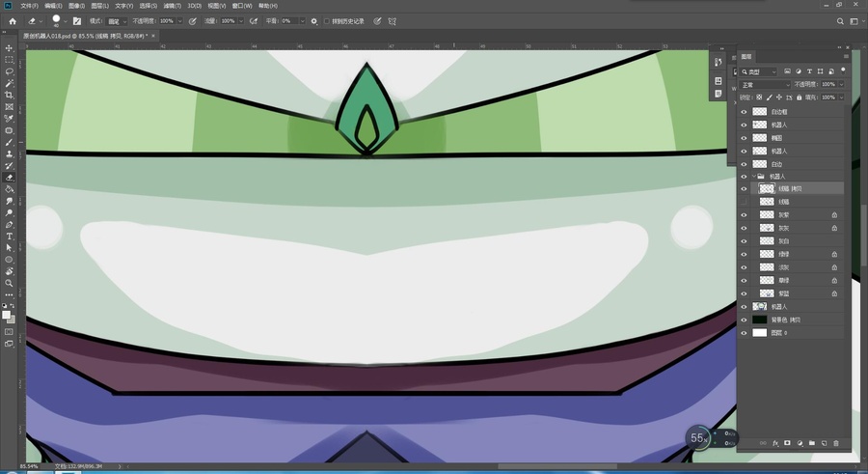Create a new layer group
868x474 pixels.
coord(811,443)
